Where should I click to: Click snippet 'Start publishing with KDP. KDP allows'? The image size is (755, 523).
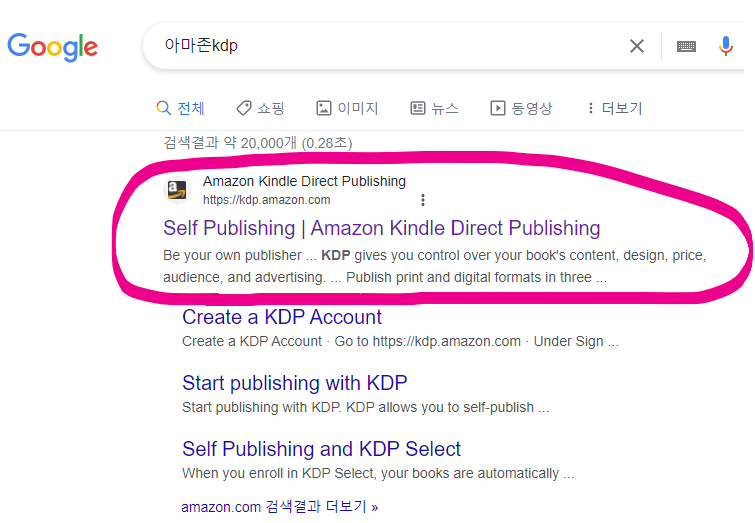(x=365, y=407)
